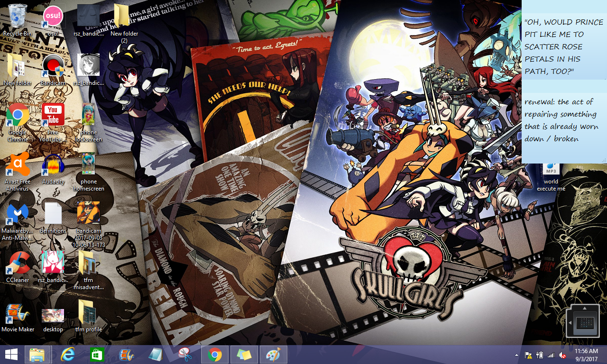The height and width of the screenshot is (364, 607).
Task: Open the Action Center flag icon
Action: 528,355
